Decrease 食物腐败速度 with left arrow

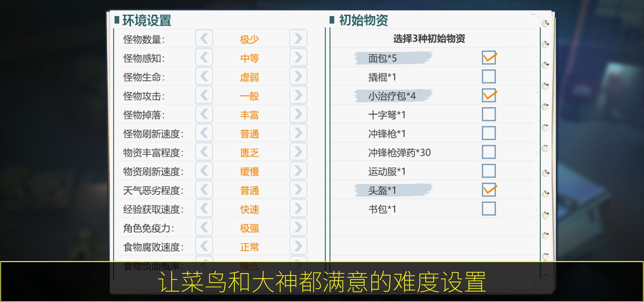204,247
